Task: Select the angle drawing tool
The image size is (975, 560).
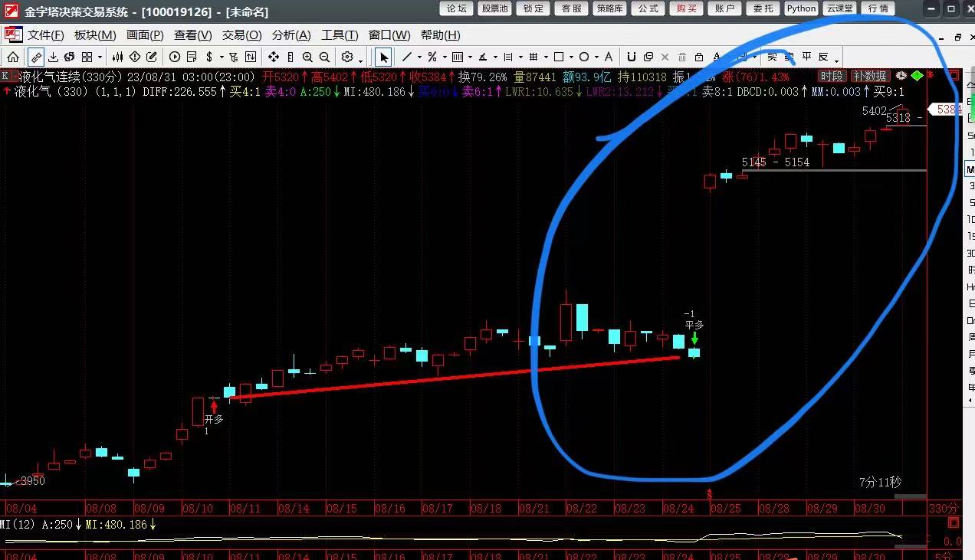Action: pyautogui.click(x=483, y=57)
